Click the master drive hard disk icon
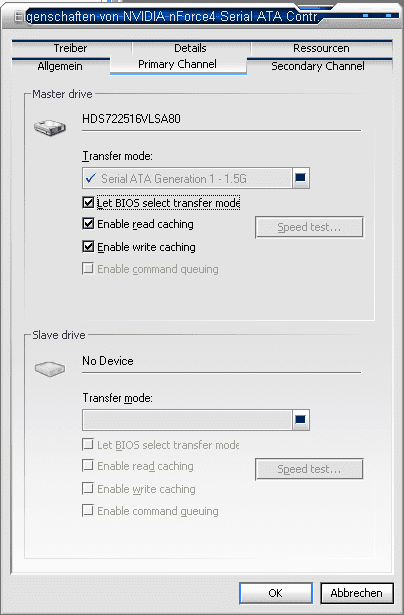This screenshot has height=615, width=404. (x=50, y=127)
